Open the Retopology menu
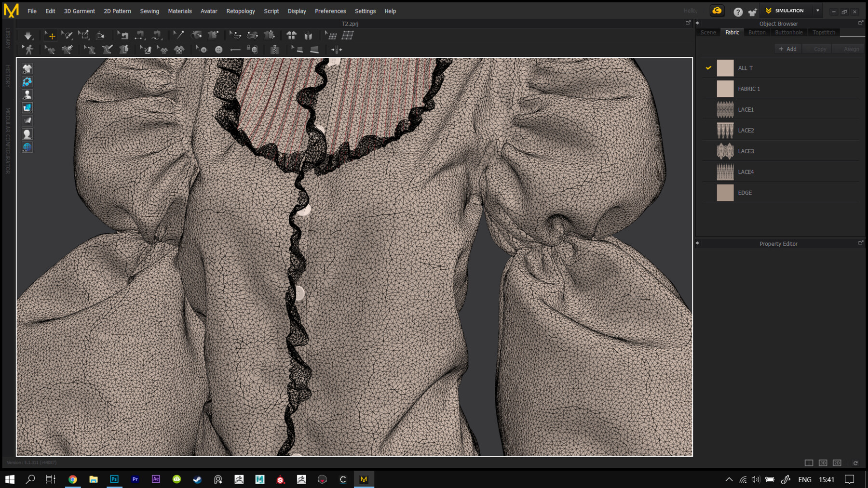 tap(241, 11)
